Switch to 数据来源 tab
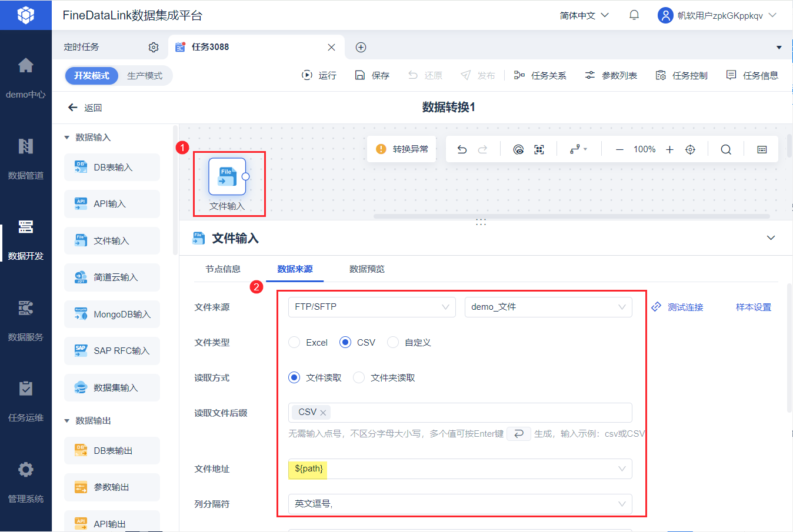 click(295, 269)
